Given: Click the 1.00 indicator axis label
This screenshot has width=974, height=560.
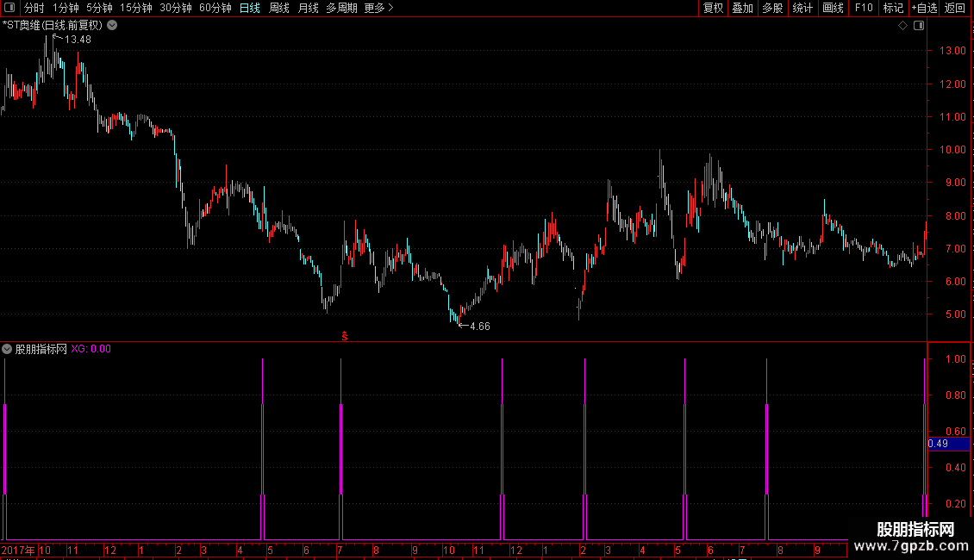Looking at the screenshot, I should pos(955,359).
